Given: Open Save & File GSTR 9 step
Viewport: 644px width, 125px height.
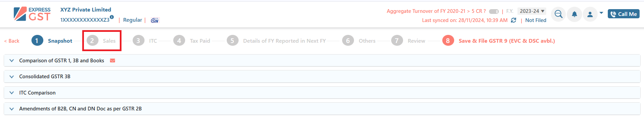Looking at the screenshot, I should [498, 41].
